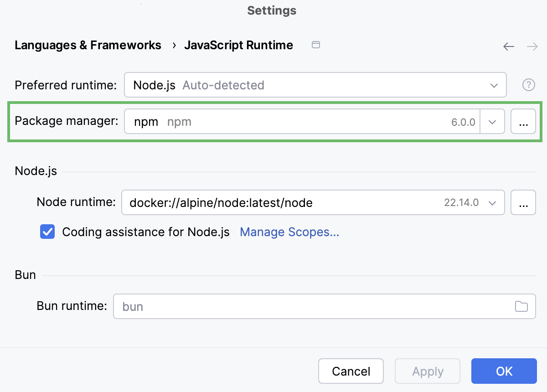Navigate to Languages & Frameworks breadcrumb
This screenshot has height=392, width=547.
(88, 45)
